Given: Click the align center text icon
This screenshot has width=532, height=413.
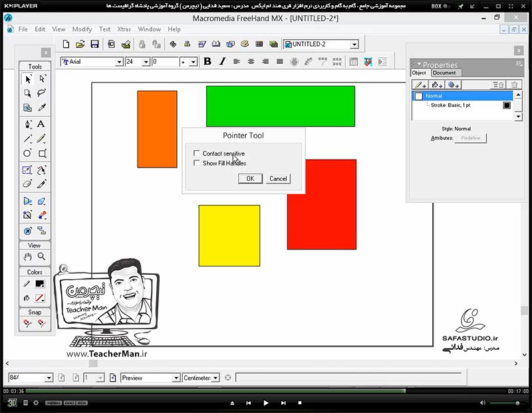Looking at the screenshot, I should (x=251, y=61).
